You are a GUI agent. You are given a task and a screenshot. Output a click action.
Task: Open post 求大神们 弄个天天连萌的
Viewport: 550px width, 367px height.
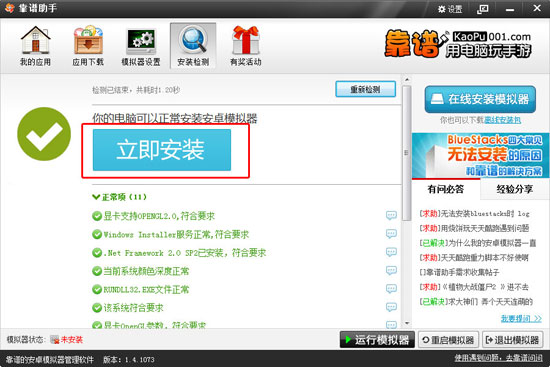[476, 302]
